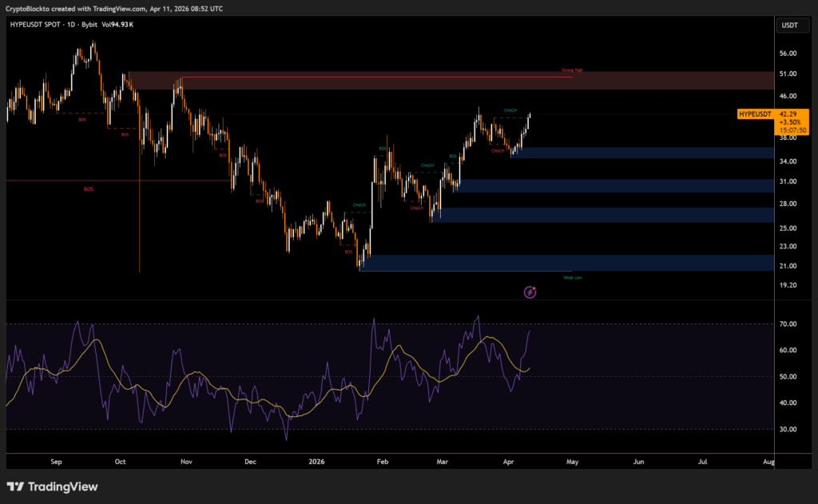Click the topmost green CHoCH label near April
The image size is (818, 504).
pos(510,110)
